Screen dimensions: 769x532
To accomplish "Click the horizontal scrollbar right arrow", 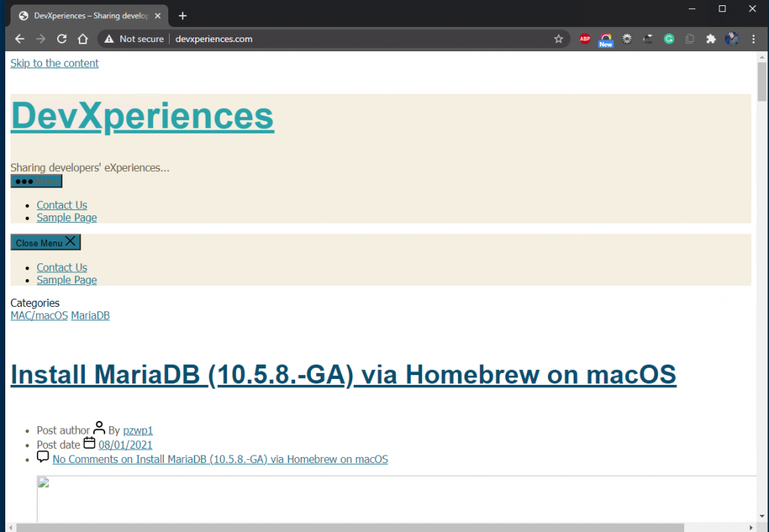I will pyautogui.click(x=751, y=527).
